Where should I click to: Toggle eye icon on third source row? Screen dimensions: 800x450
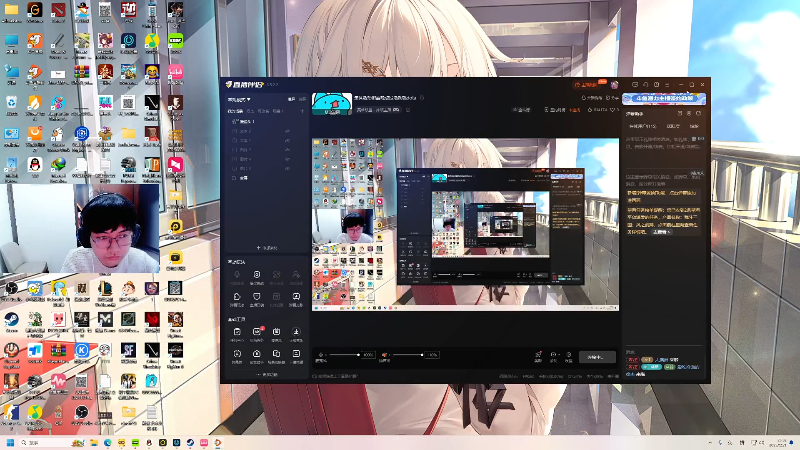click(287, 140)
